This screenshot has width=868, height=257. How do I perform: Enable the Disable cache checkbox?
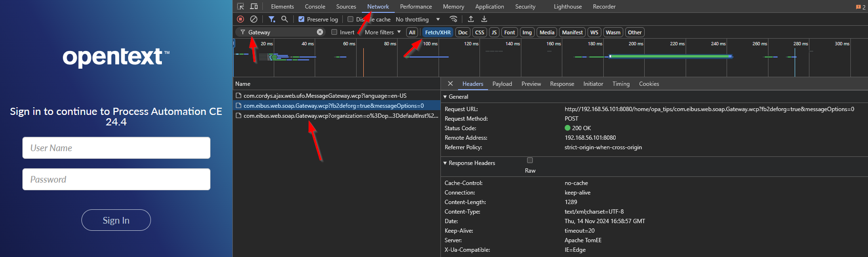350,19
